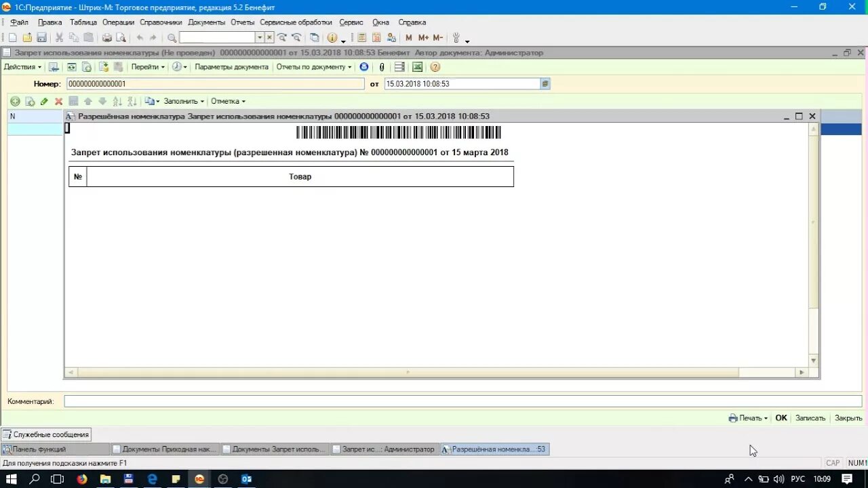Click the yellow help question mark icon
The height and width of the screenshot is (488, 868).
pos(435,67)
